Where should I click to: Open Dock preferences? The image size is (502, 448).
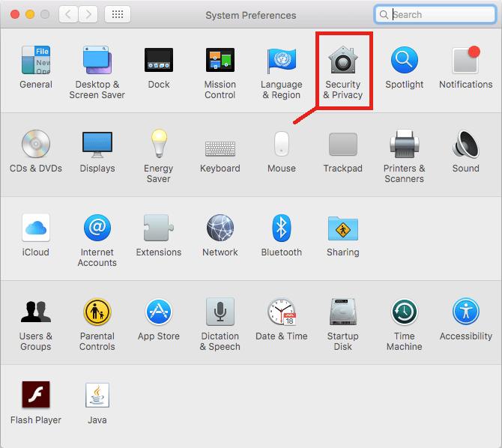click(x=159, y=61)
